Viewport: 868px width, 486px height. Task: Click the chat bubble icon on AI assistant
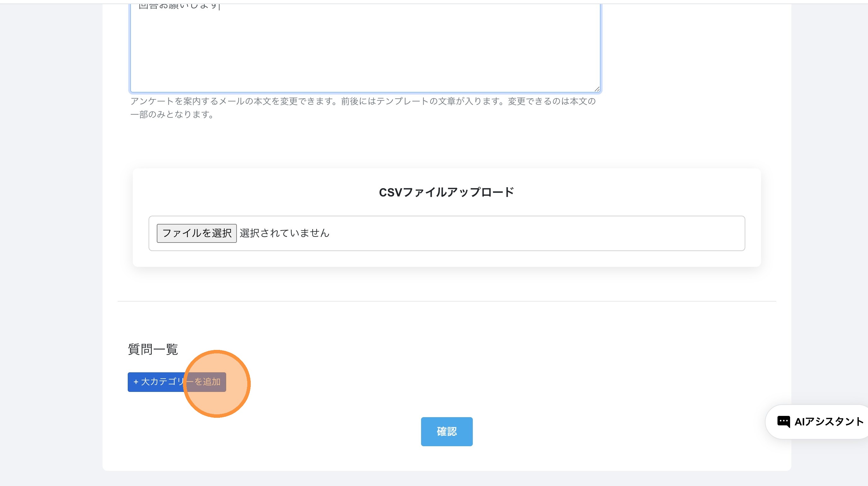click(783, 422)
